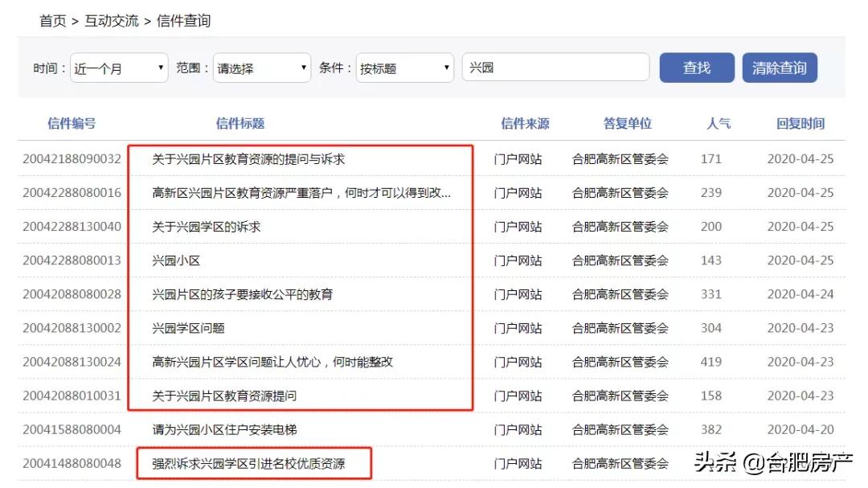Image resolution: width=868 pixels, height=488 pixels.
Task: Open the 时间 "近一个月" dropdown
Action: pyautogui.click(x=118, y=68)
